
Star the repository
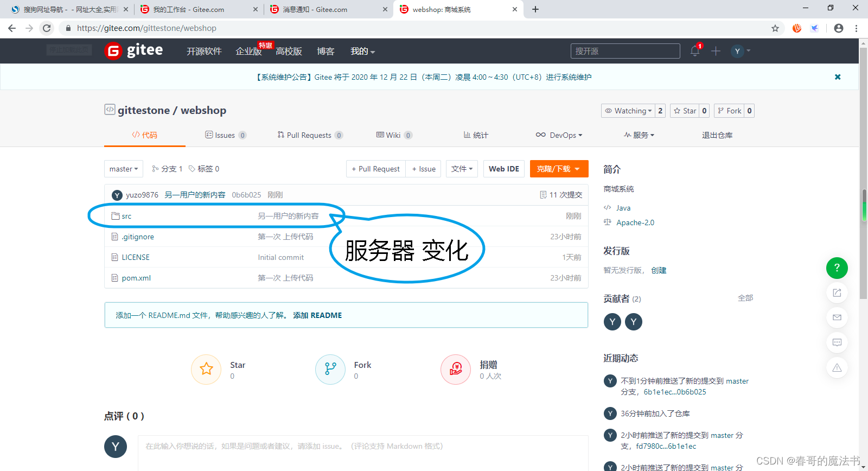click(685, 111)
